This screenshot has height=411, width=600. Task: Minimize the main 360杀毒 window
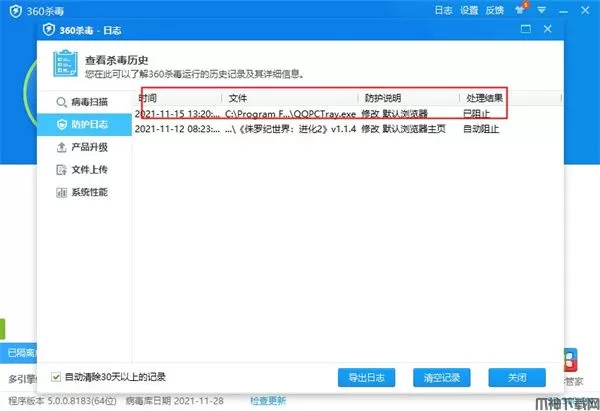[x=563, y=11]
